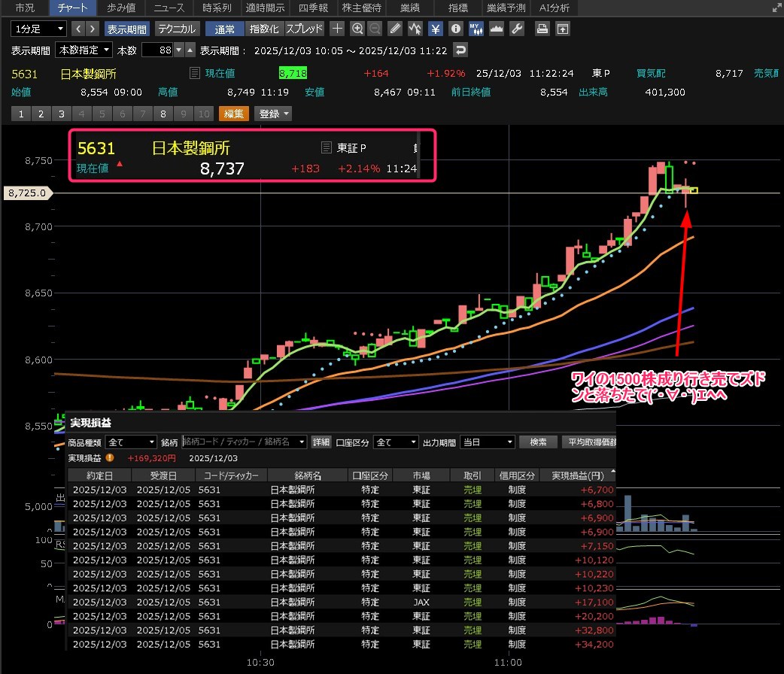
Task: Toggle the 通常 normal display mode
Action: tap(224, 29)
